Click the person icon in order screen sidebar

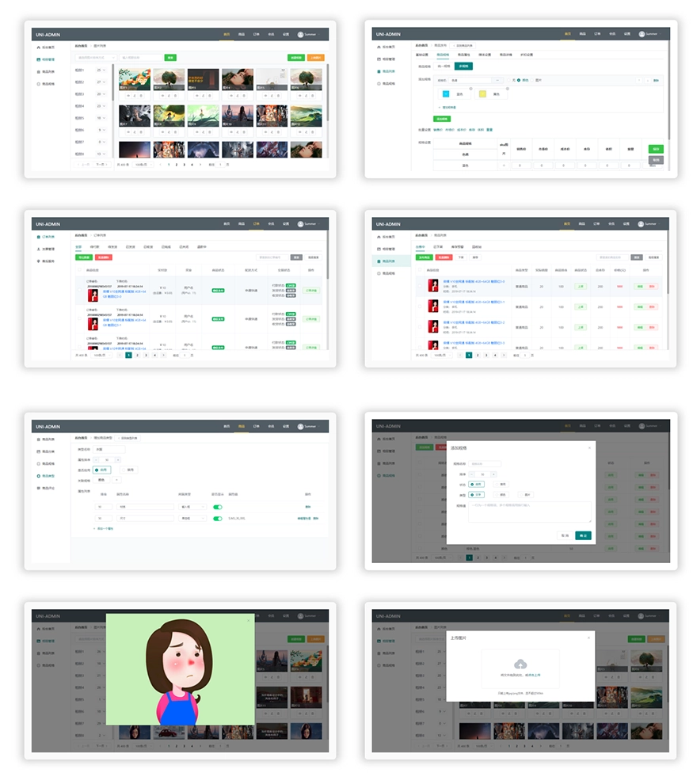click(x=39, y=249)
